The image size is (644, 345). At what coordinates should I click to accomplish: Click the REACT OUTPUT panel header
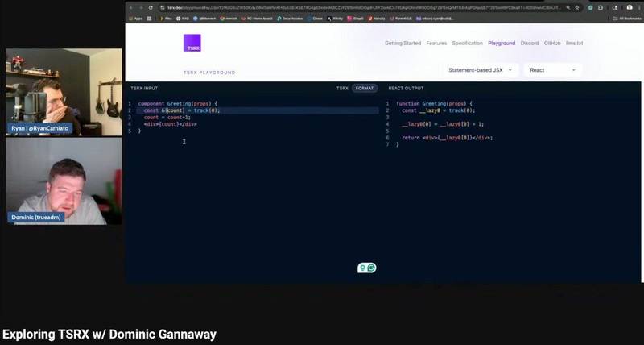[x=406, y=89]
